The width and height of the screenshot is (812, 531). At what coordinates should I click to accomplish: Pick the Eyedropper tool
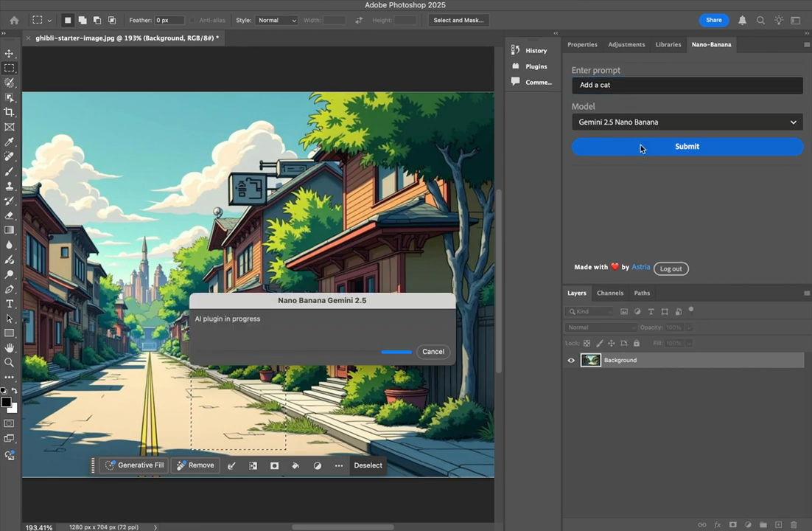point(10,142)
